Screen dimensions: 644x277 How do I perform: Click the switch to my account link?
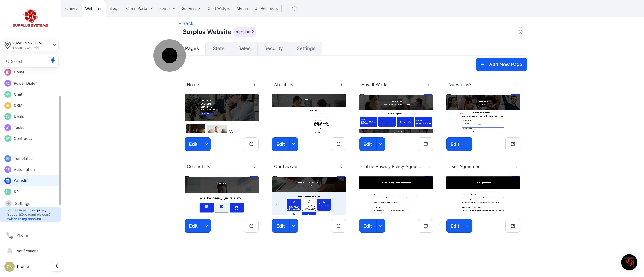click(24, 219)
